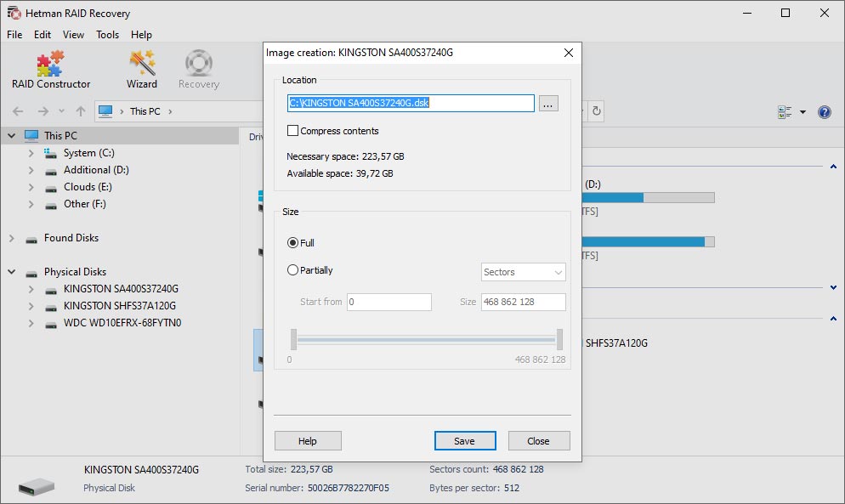Browse for image location with ellipsis button
Screen dimensions: 845x504
click(548, 104)
